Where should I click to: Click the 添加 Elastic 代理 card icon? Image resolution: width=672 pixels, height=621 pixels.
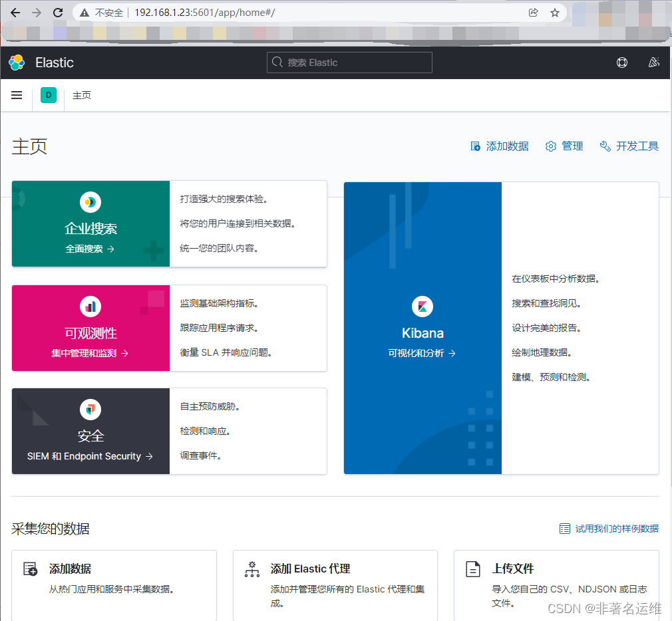click(x=252, y=569)
